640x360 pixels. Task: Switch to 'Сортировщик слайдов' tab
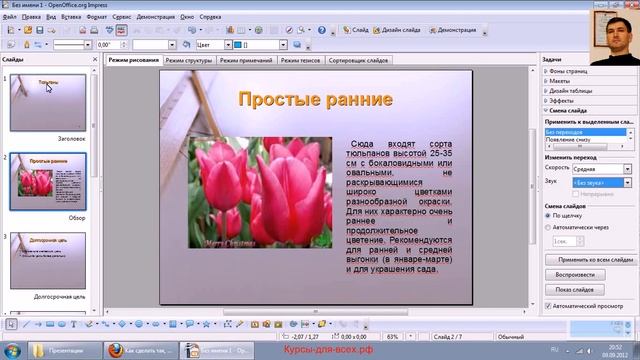(358, 60)
